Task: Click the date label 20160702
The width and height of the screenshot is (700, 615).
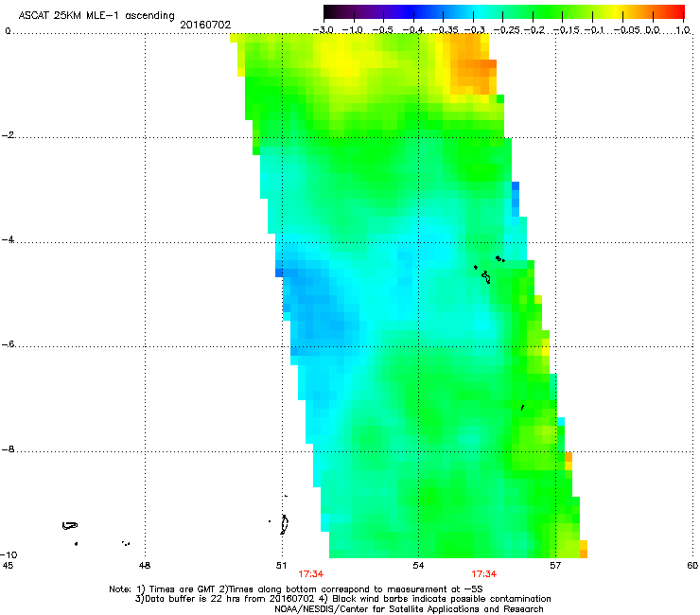Action: (x=205, y=25)
